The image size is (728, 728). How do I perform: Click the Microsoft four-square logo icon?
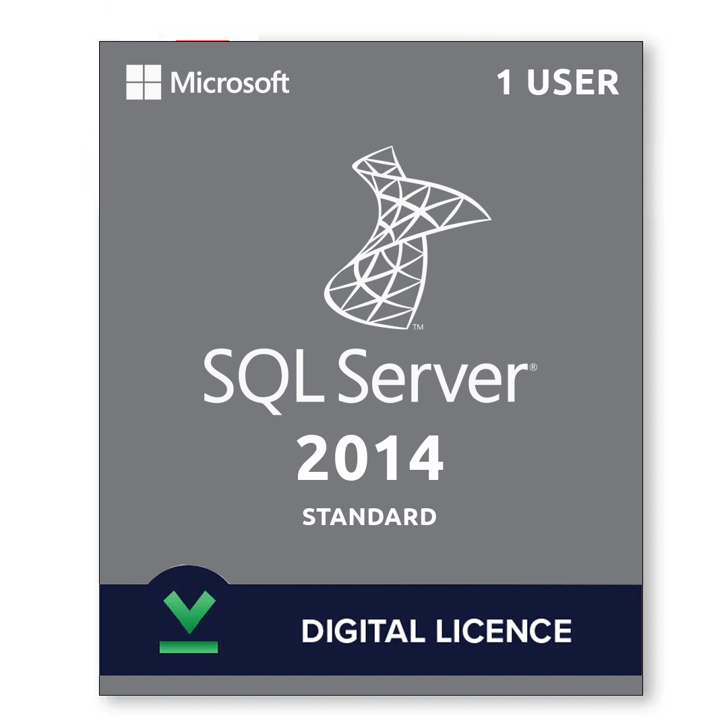tap(144, 82)
